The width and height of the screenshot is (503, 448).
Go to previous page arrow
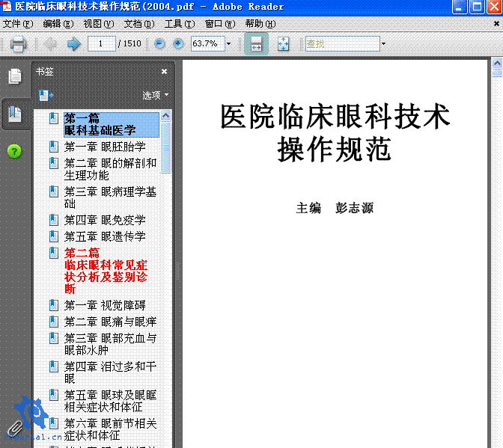[50, 43]
